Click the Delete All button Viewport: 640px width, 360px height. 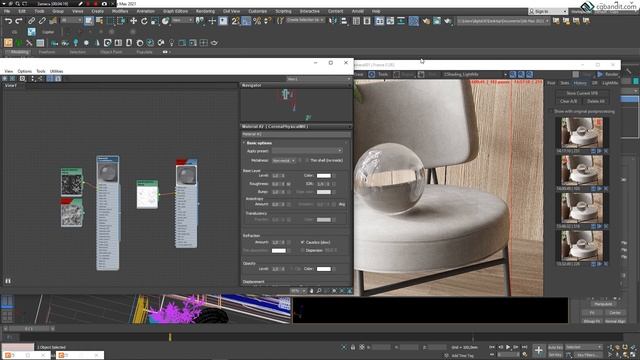[596, 101]
